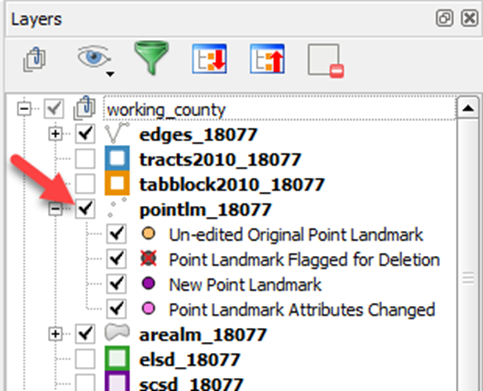Select the elsd_18077 layer
483x391 pixels.
[190, 360]
